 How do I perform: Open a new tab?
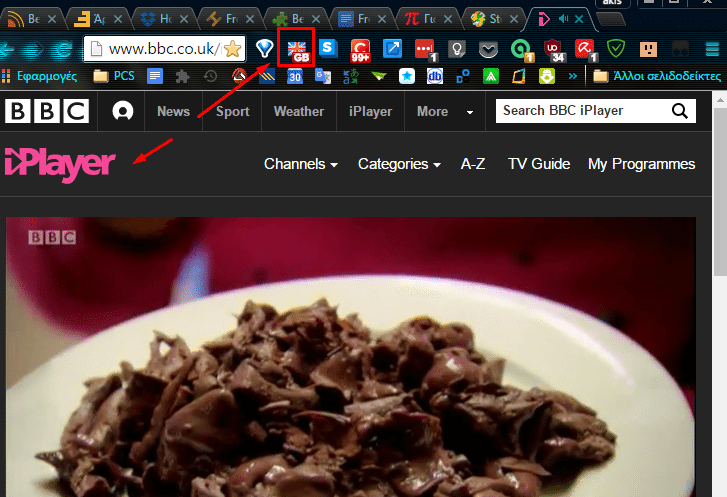611,19
